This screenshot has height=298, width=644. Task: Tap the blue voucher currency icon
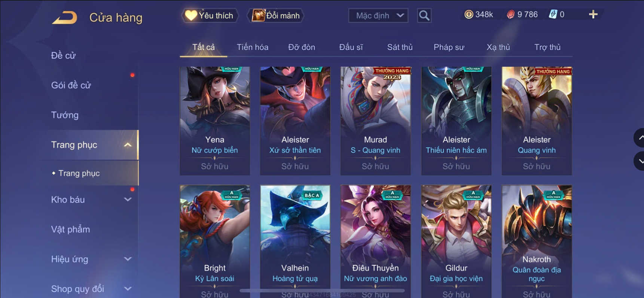coord(553,15)
